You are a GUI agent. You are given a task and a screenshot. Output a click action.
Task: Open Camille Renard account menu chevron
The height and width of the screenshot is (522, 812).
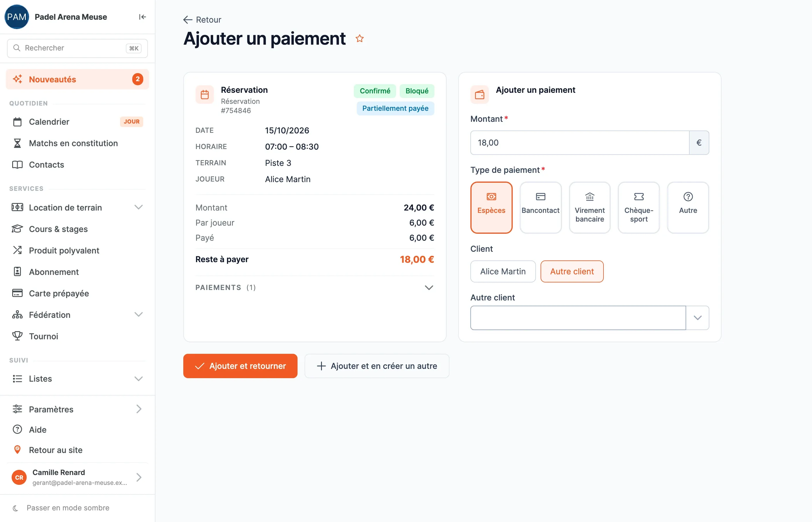click(x=139, y=478)
